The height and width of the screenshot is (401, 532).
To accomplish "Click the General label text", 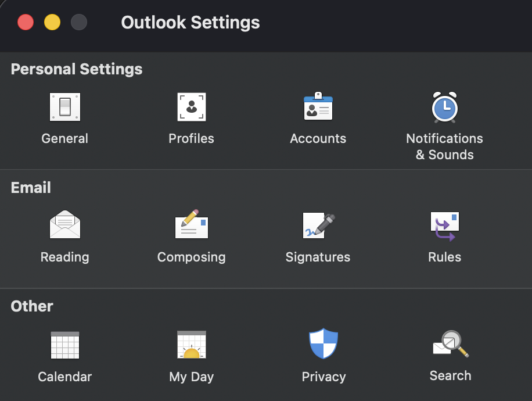I will (64, 138).
